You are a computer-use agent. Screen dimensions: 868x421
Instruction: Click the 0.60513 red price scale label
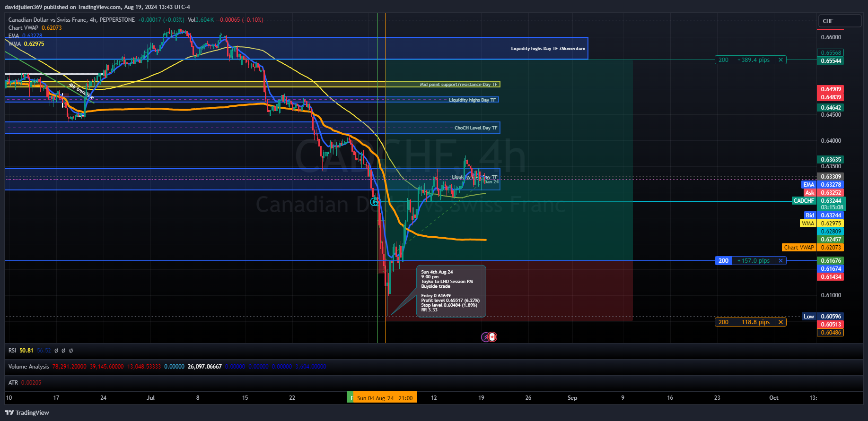point(831,325)
